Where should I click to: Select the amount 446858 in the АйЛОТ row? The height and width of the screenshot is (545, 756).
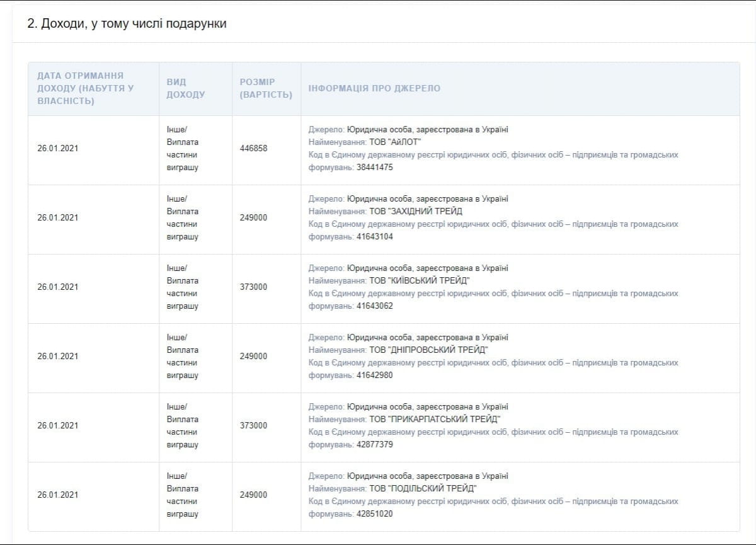pyautogui.click(x=253, y=148)
